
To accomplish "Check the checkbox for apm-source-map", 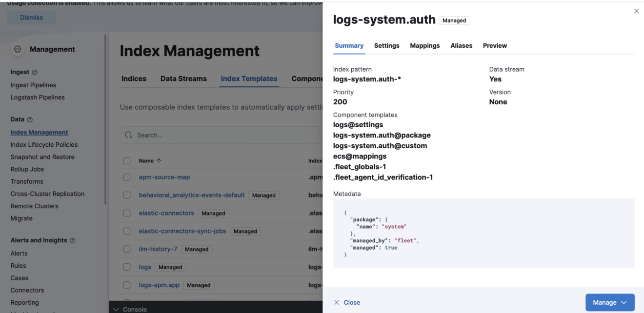I will tap(127, 176).
